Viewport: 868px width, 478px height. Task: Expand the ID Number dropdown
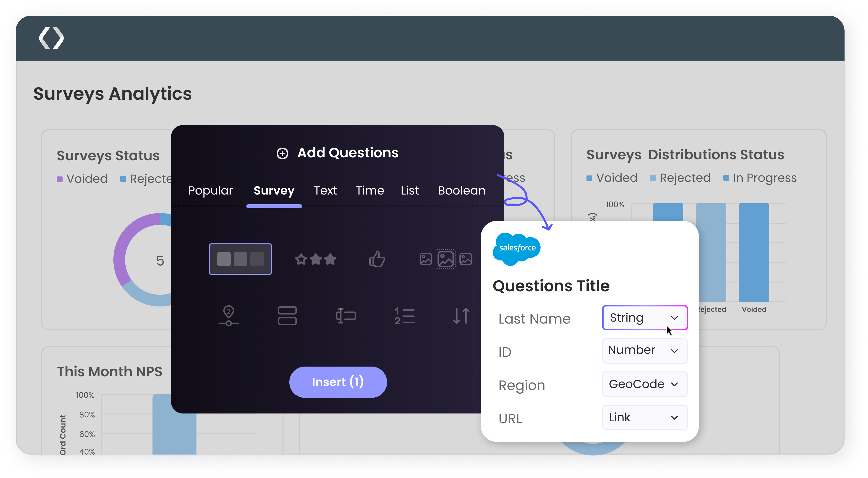click(x=645, y=351)
